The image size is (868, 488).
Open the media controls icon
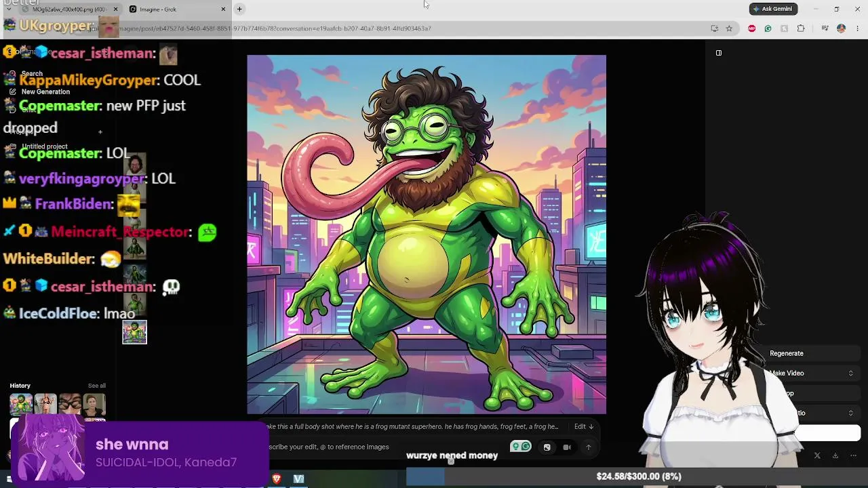coord(825,28)
